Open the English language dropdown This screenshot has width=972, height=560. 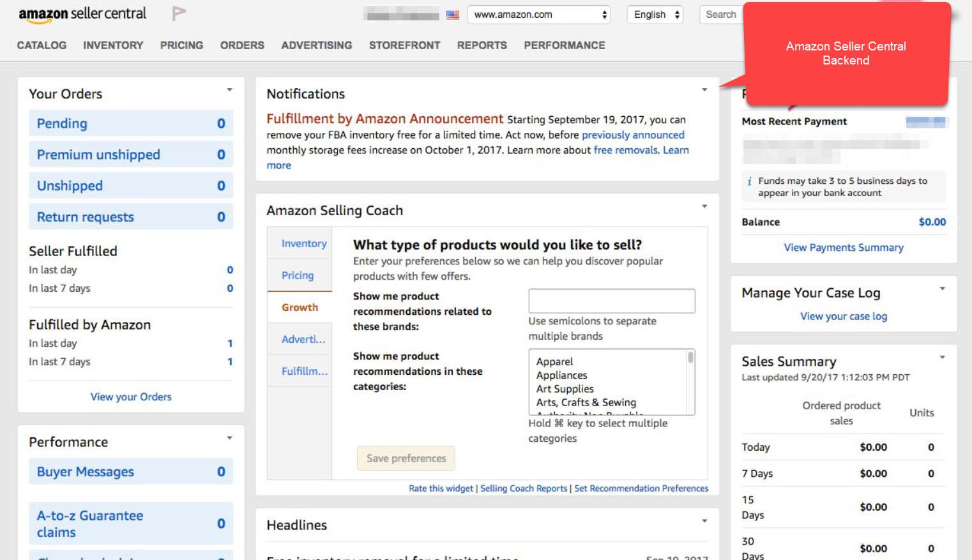[x=655, y=15]
